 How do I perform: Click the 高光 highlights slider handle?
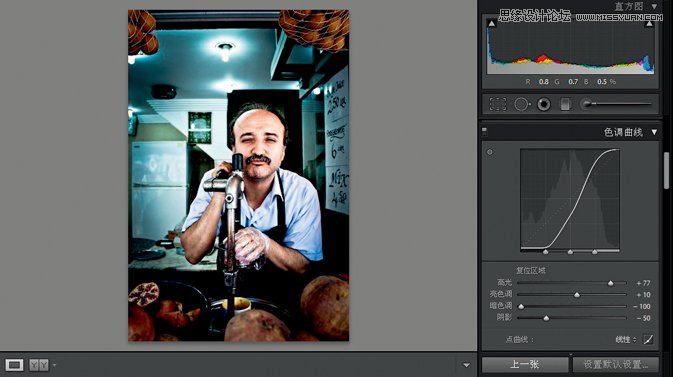tap(610, 283)
